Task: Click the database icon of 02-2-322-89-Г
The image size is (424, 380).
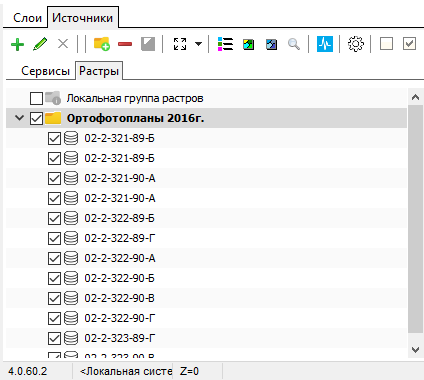Action: tap(71, 238)
